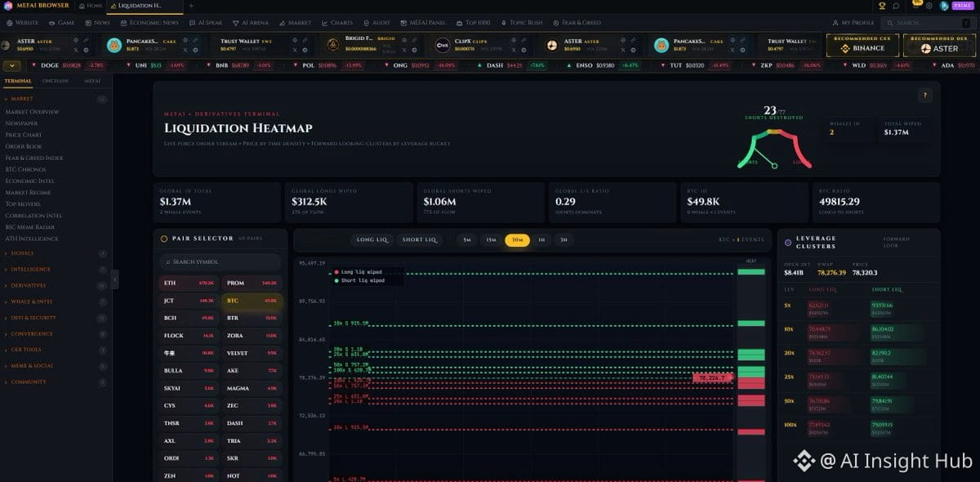This screenshot has width=980, height=482.
Task: Click the Brigid token logo
Action: 333,45
